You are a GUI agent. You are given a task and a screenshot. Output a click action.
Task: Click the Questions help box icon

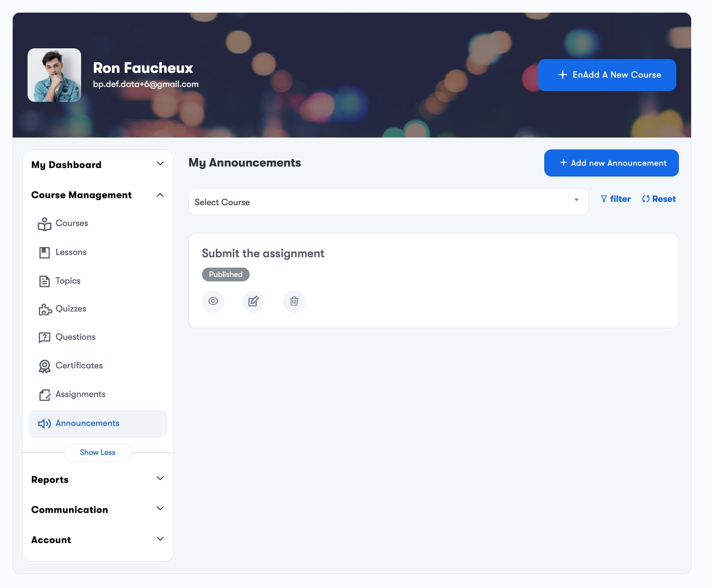[44, 337]
